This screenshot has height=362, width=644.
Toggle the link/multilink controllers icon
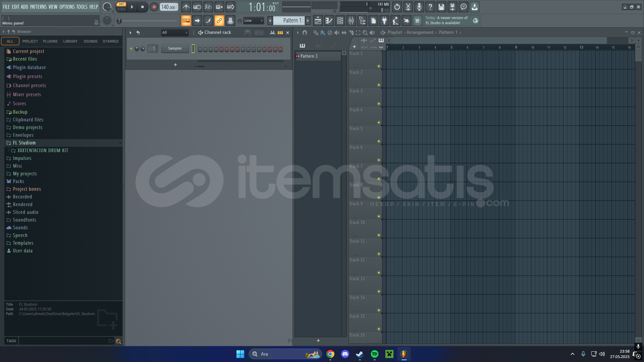coord(219,21)
